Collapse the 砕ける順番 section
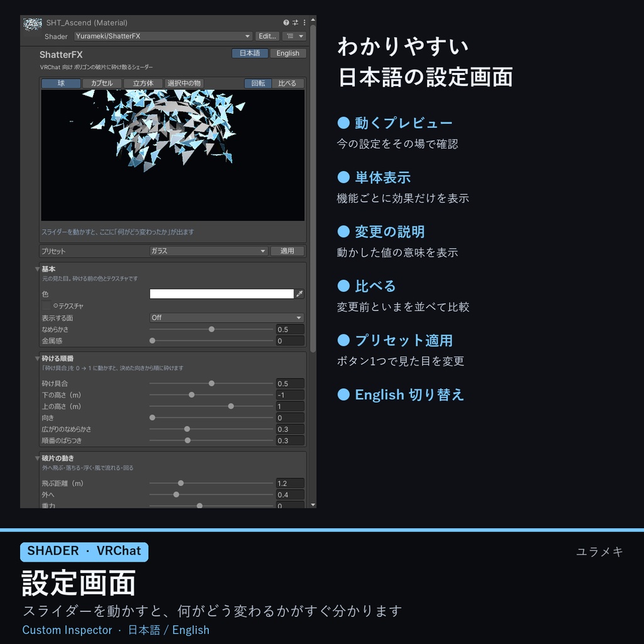 [37, 358]
